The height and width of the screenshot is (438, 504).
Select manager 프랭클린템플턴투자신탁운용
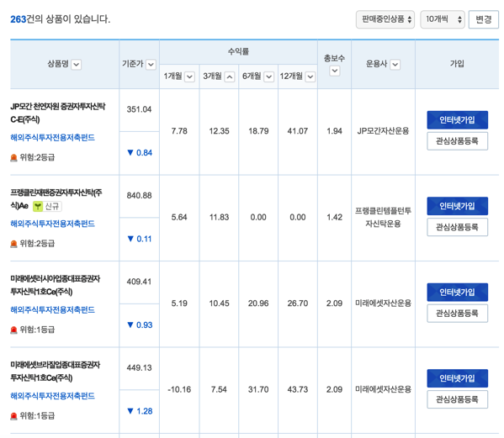click(383, 218)
